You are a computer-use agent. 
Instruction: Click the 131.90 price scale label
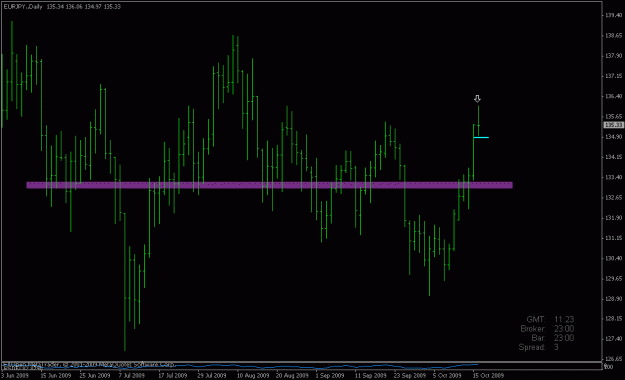click(614, 218)
